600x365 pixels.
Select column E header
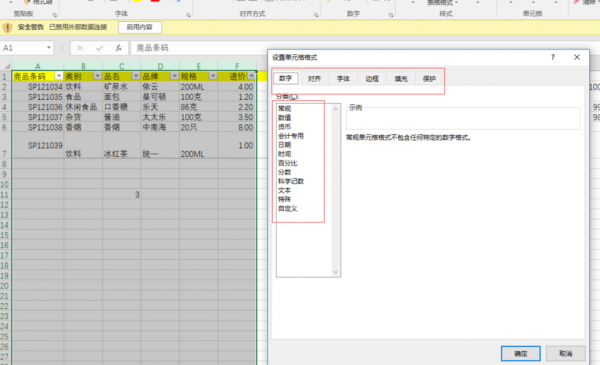click(x=198, y=66)
